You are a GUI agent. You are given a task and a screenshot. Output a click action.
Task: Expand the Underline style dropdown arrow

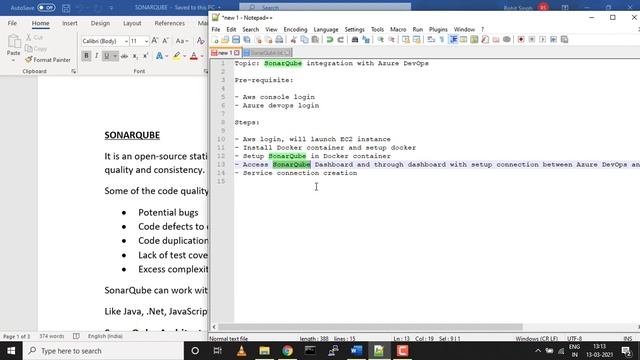[115, 56]
